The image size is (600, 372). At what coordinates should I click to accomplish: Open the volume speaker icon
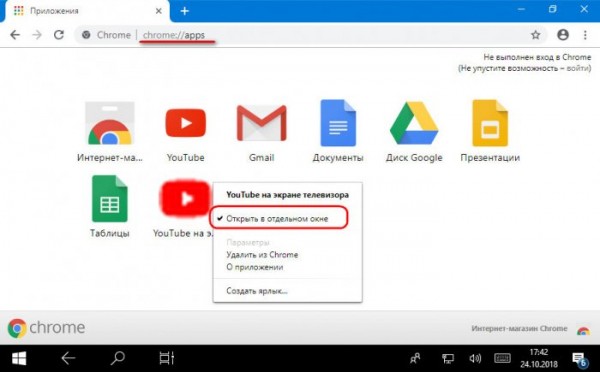pyautogui.click(x=475, y=359)
